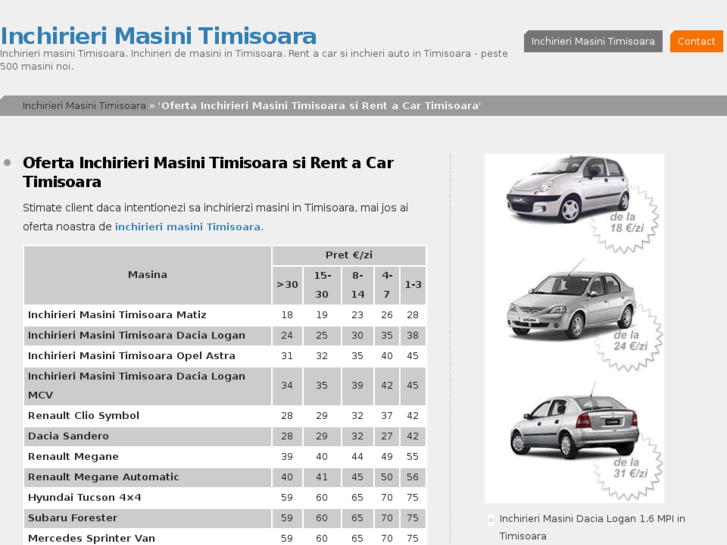
Task: Select the Mercedes Sprinter Van row name
Action: [91, 538]
